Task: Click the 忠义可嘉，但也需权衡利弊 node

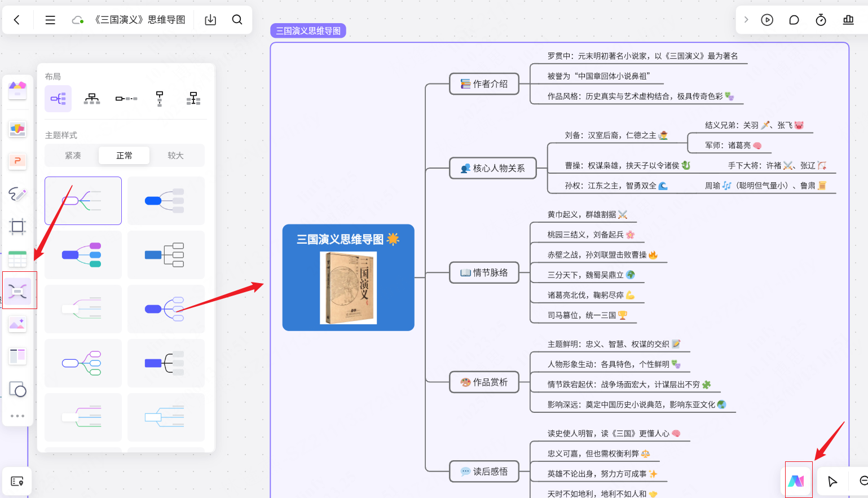Action: [598, 453]
